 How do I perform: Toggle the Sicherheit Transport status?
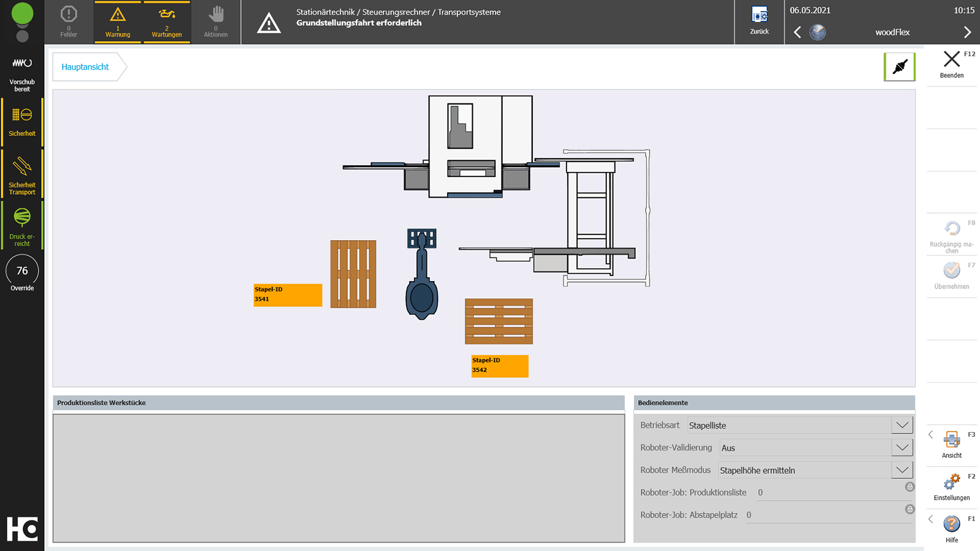(x=22, y=174)
